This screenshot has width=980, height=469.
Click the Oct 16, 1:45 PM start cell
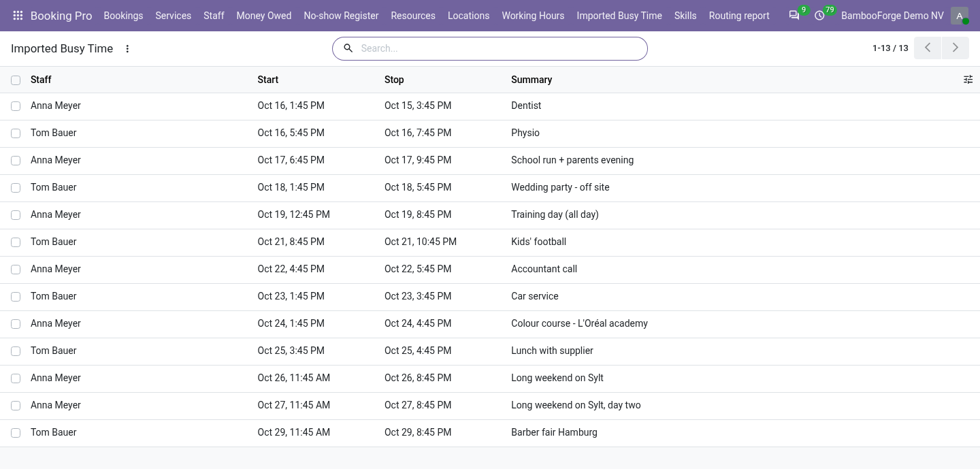(x=291, y=106)
